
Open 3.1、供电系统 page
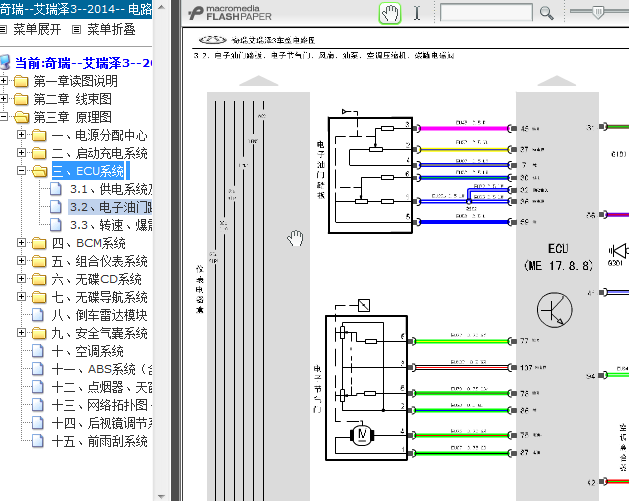(111, 189)
